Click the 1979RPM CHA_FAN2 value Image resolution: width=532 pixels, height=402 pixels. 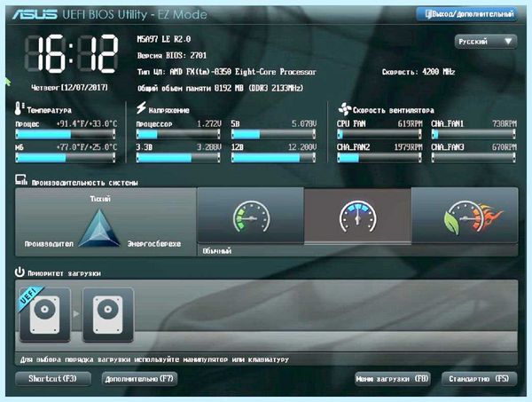(x=408, y=147)
